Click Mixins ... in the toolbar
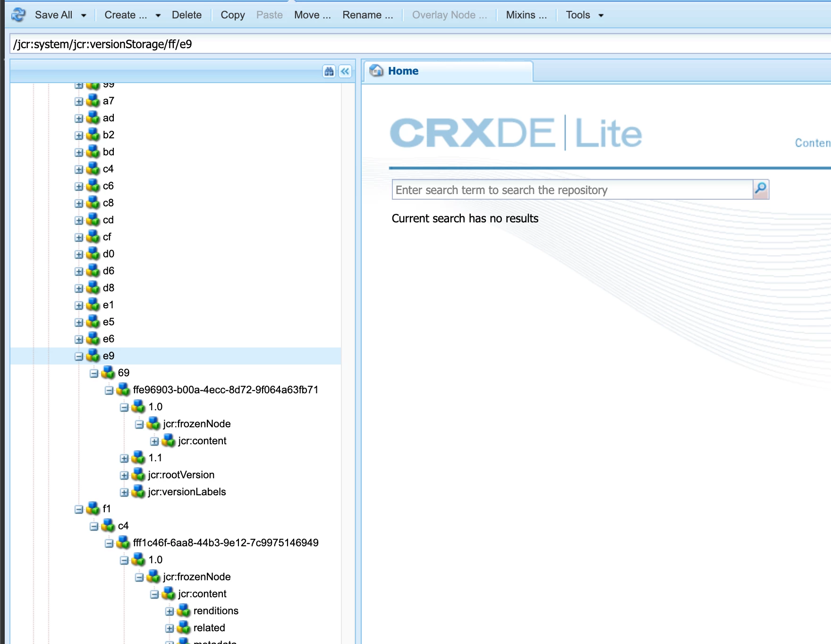 (526, 15)
